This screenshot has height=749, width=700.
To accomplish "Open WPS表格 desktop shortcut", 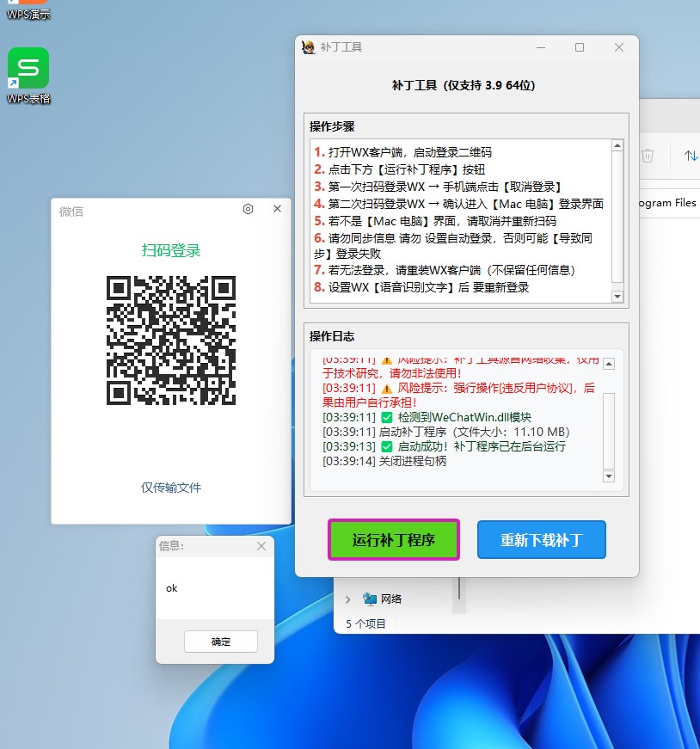I will (x=28, y=76).
